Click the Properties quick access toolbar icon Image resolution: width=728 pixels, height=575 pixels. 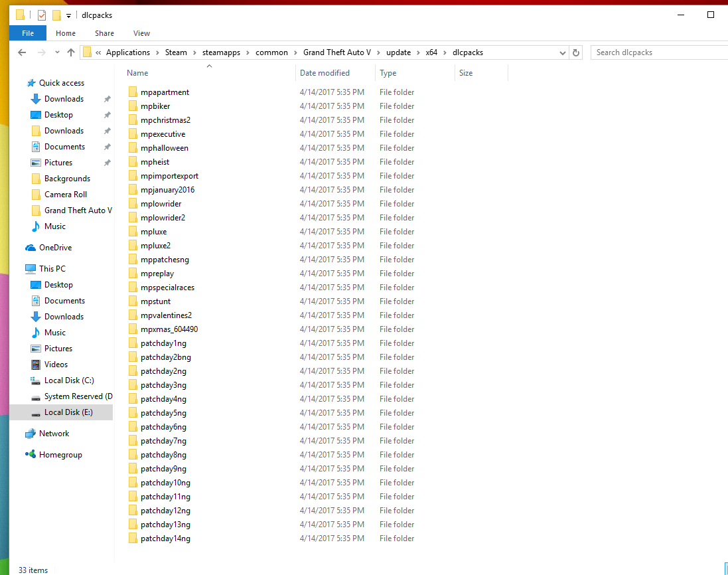[42, 15]
